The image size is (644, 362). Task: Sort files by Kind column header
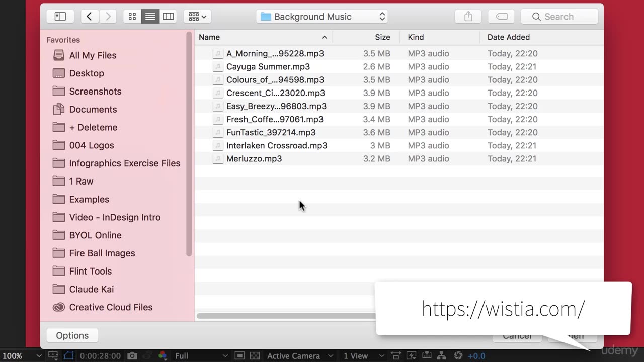pyautogui.click(x=440, y=37)
